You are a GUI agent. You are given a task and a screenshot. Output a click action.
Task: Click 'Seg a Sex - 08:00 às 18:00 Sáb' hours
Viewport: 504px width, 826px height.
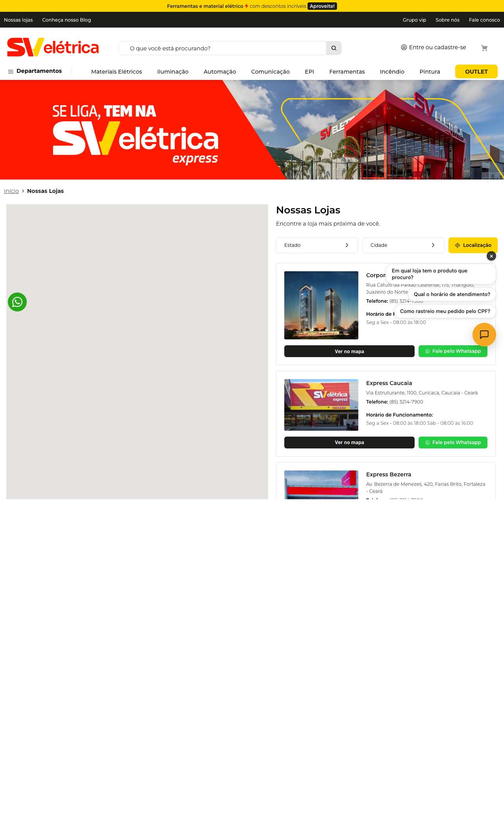[x=420, y=423]
